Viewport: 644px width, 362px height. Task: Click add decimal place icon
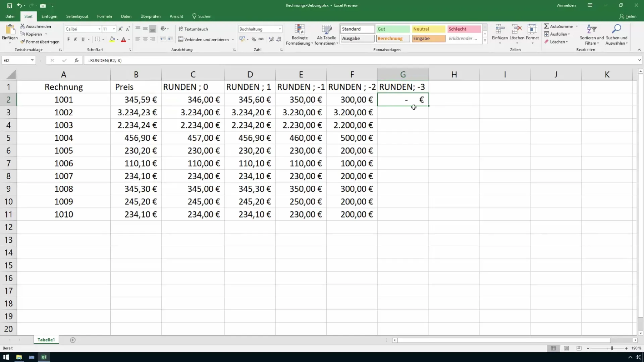271,39
